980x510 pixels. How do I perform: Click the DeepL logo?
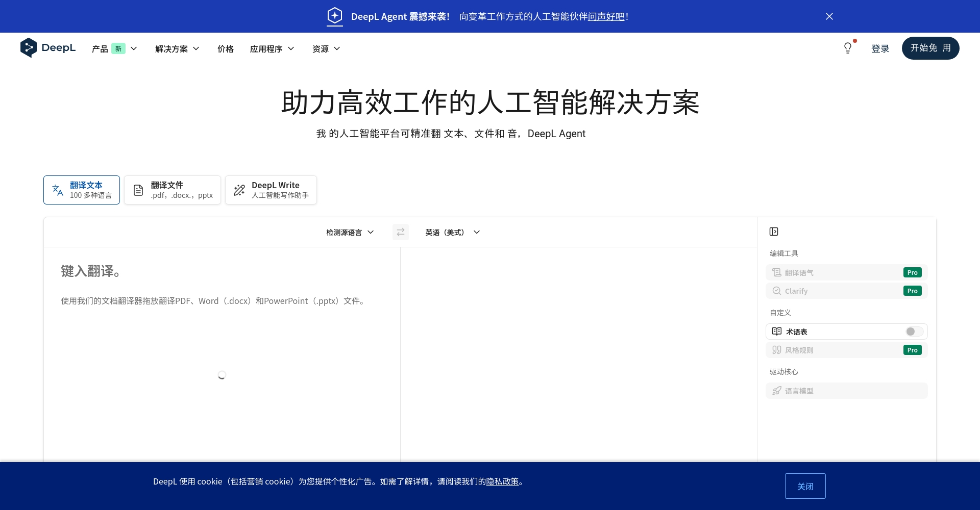pos(47,48)
